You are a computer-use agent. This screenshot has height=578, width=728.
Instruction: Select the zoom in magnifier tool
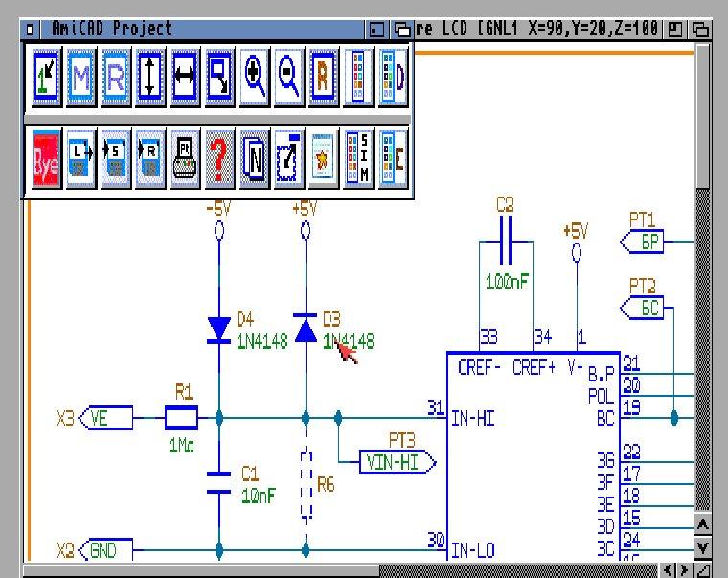(x=254, y=78)
